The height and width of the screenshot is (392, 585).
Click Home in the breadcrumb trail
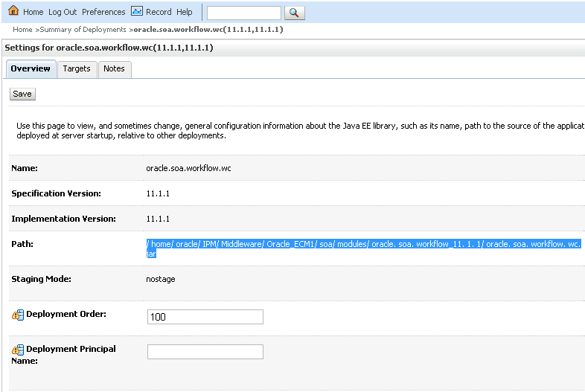[22, 30]
